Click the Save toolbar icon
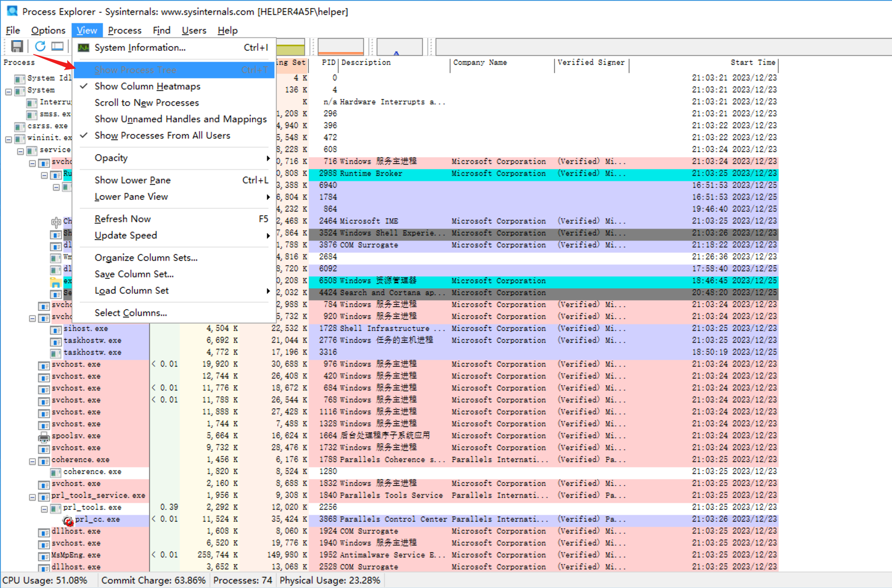 tap(17, 47)
